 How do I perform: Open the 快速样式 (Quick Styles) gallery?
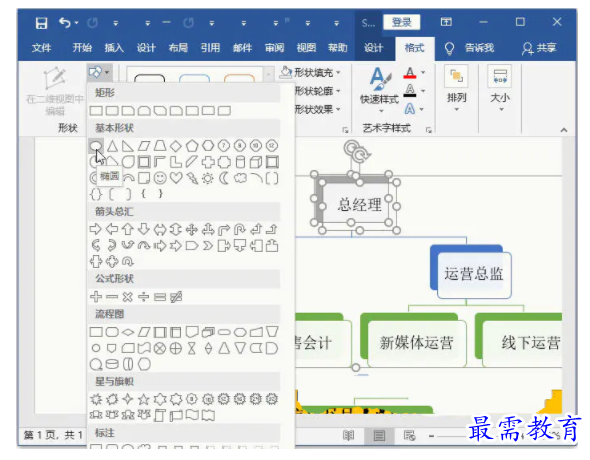[x=379, y=90]
